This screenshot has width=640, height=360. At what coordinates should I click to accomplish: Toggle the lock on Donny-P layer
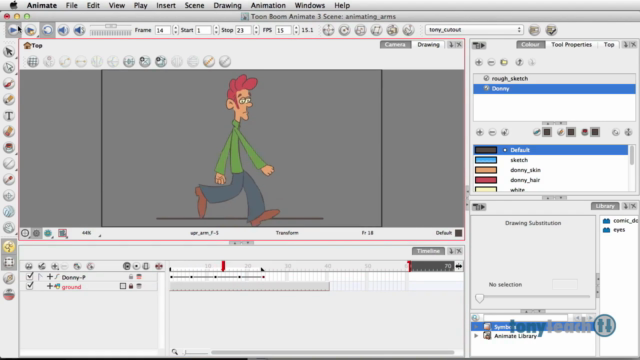[x=131, y=277]
